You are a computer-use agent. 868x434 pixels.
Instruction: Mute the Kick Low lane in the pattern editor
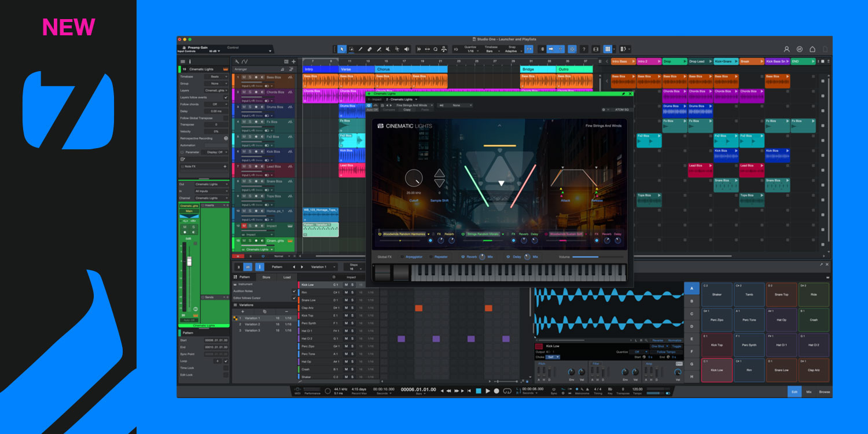(x=346, y=285)
